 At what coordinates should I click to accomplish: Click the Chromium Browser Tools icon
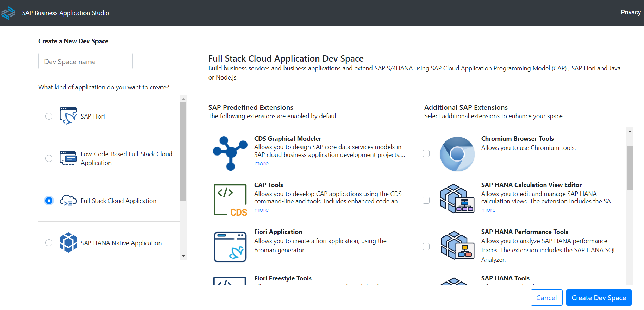[x=457, y=154]
